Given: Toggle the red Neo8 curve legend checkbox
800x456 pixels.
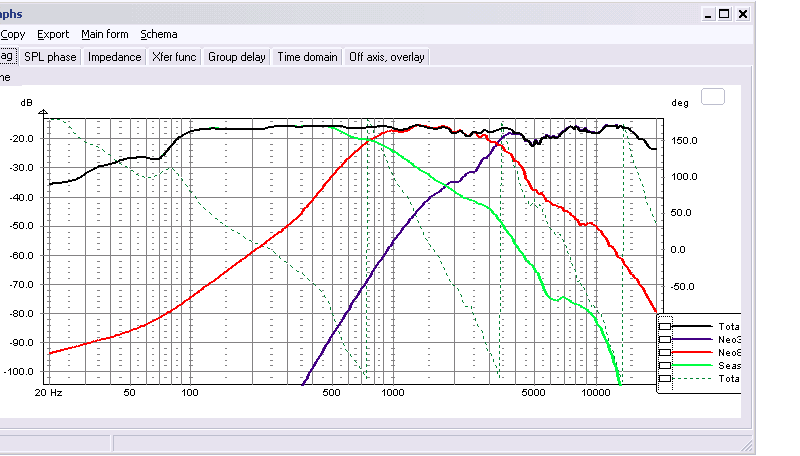Looking at the screenshot, I should [x=665, y=352].
